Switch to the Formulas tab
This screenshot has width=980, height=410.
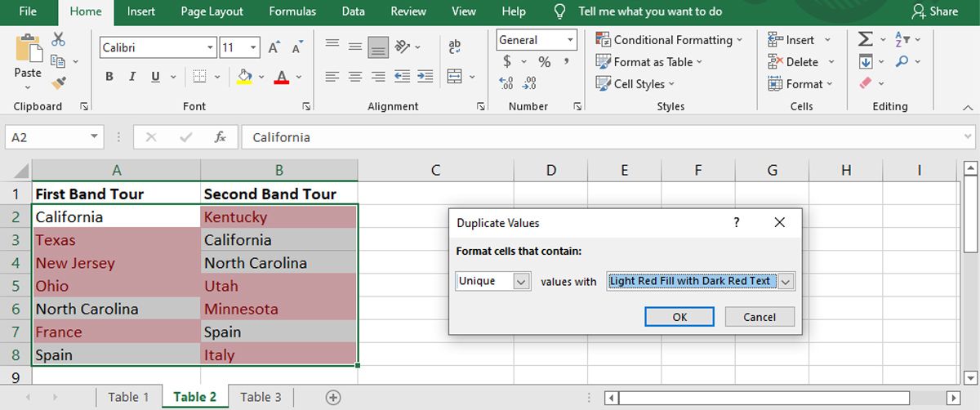[292, 11]
